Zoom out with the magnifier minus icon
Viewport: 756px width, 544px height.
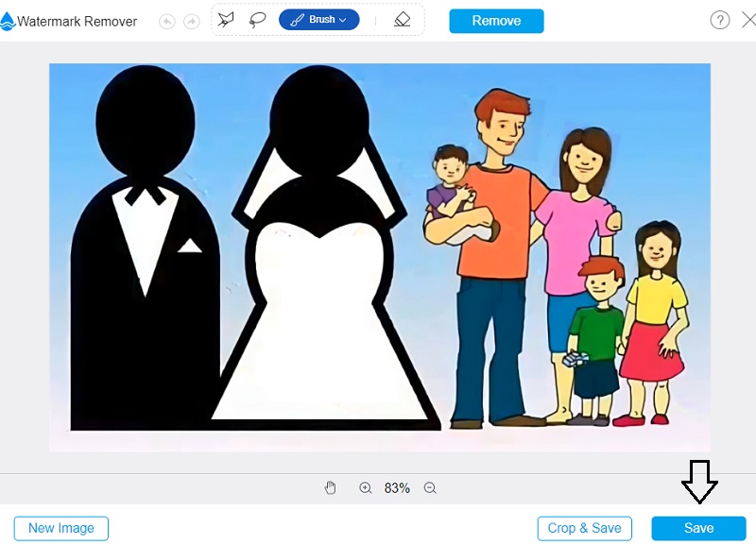click(429, 488)
